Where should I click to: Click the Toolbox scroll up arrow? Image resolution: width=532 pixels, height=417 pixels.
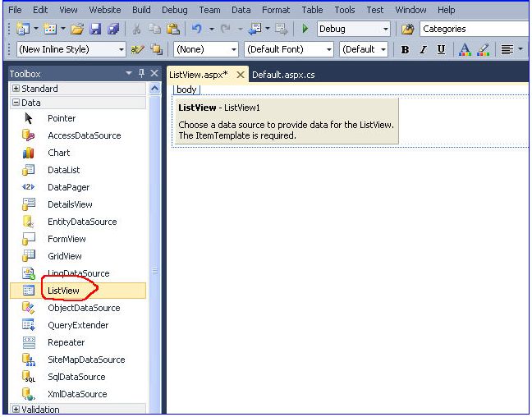point(154,89)
